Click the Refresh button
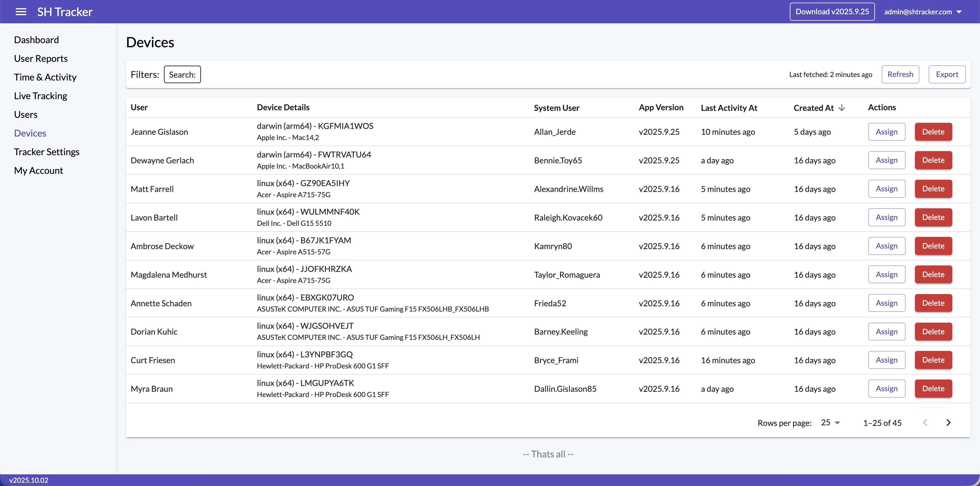The width and height of the screenshot is (980, 486). 900,74
